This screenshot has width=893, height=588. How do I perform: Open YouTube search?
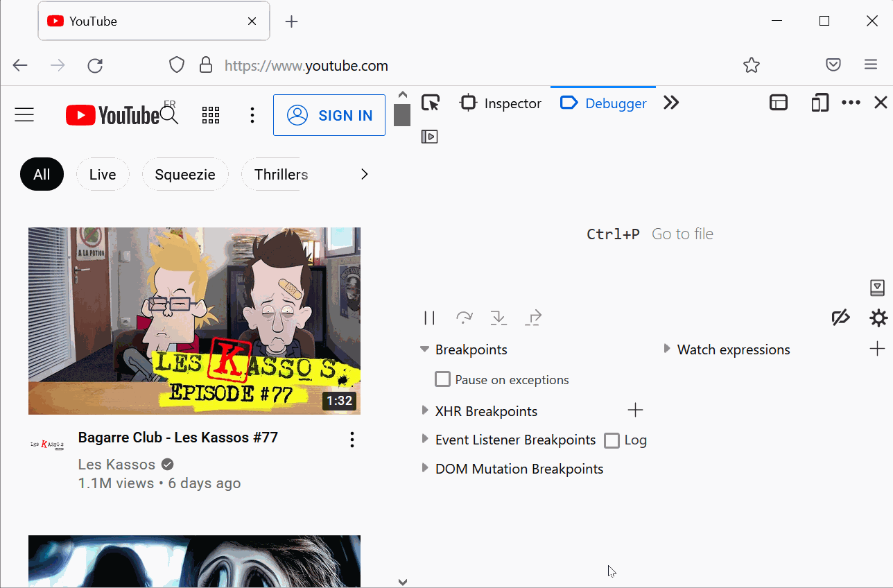(x=170, y=115)
